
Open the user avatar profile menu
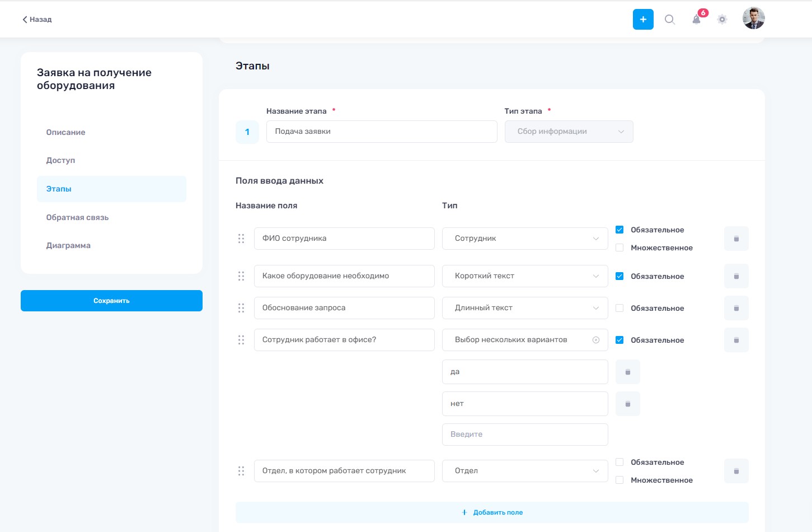754,18
